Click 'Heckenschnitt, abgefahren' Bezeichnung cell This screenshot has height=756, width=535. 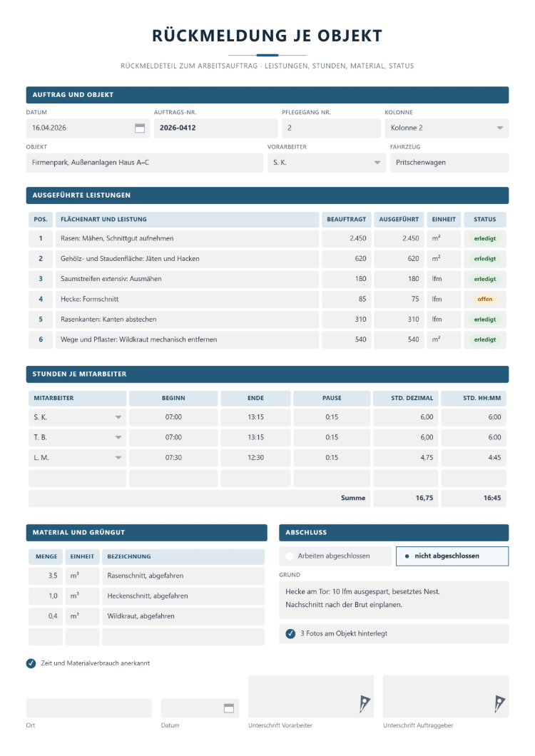click(x=183, y=596)
